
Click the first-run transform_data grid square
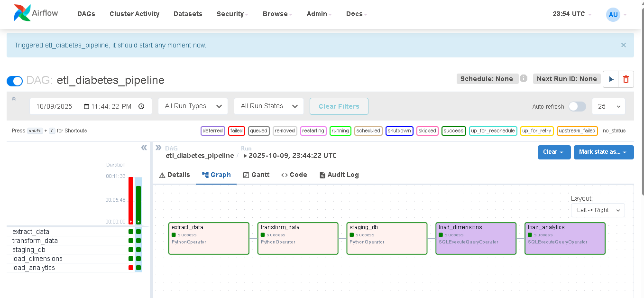click(131, 241)
